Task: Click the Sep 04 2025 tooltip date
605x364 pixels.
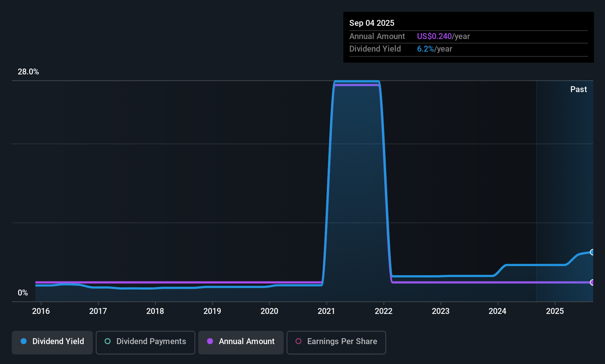Action: point(372,23)
